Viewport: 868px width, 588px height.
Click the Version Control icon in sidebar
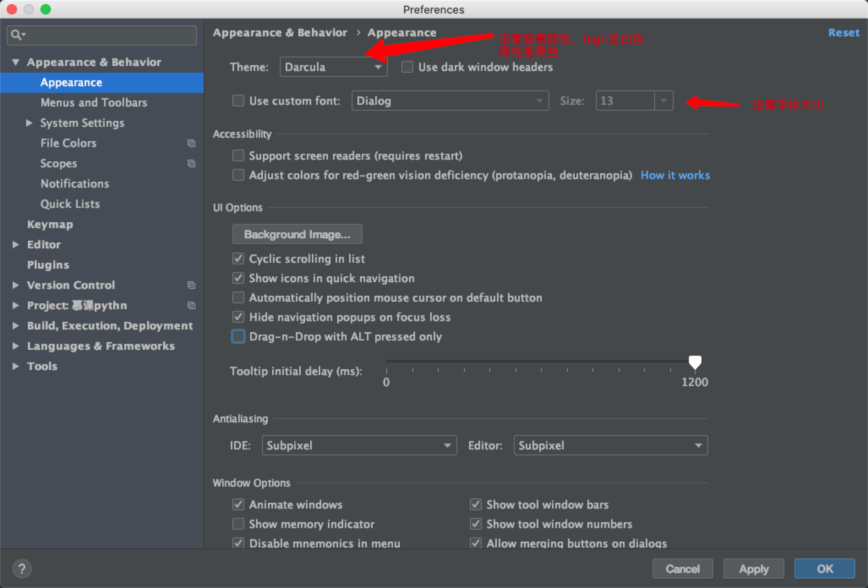190,285
